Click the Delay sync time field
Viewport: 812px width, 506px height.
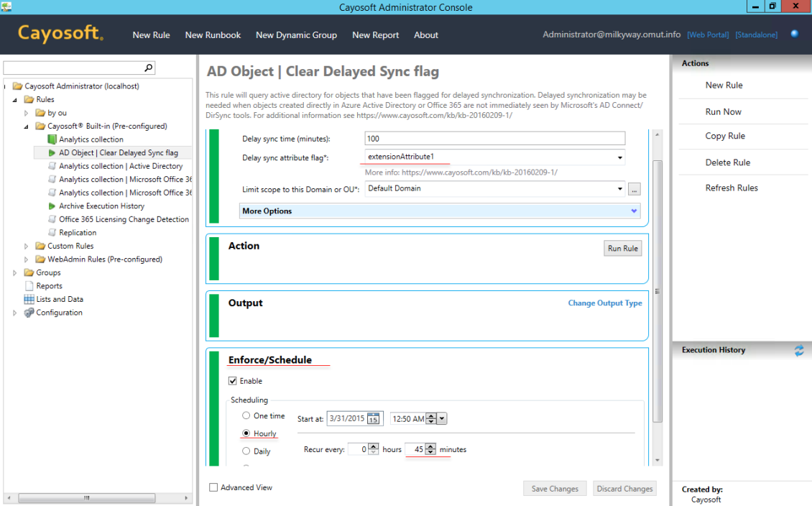494,138
